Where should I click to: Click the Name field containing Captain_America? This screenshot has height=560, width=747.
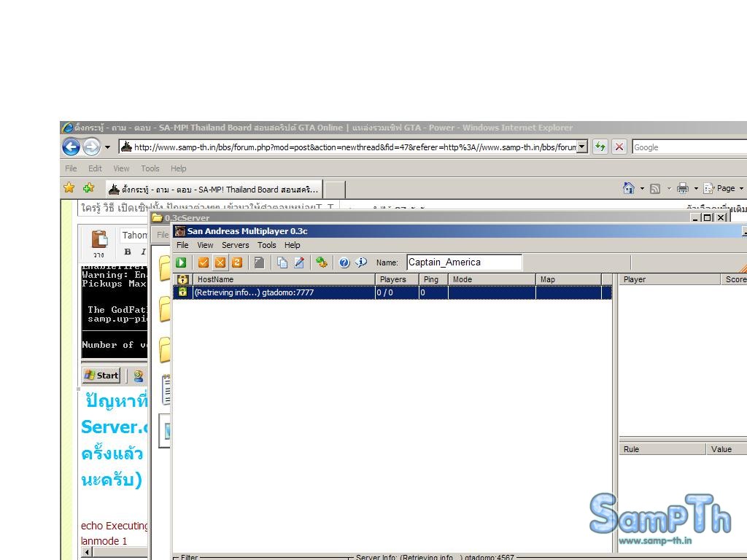coord(465,262)
